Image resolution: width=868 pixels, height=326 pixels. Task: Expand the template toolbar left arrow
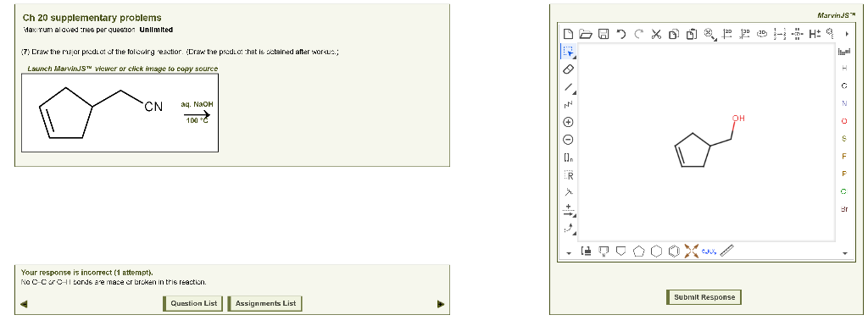tap(568, 253)
